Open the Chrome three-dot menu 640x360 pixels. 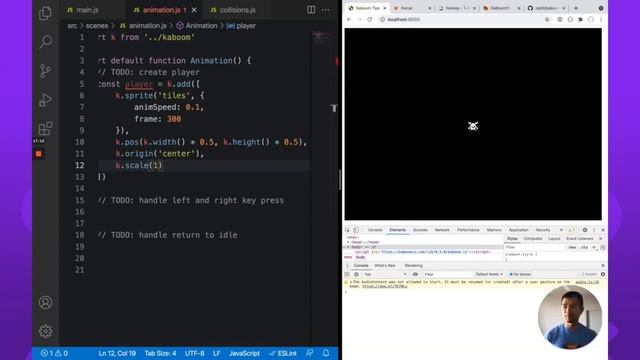[x=601, y=19]
